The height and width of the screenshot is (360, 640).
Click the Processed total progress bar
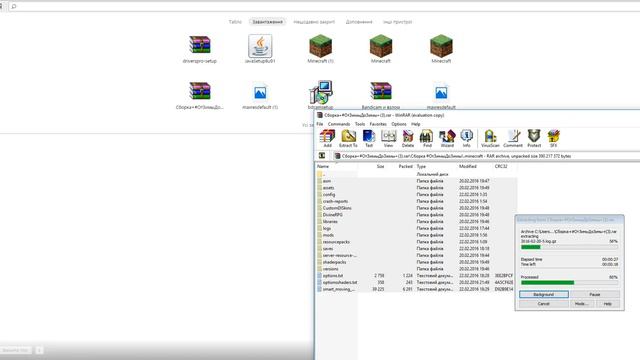coord(569,282)
